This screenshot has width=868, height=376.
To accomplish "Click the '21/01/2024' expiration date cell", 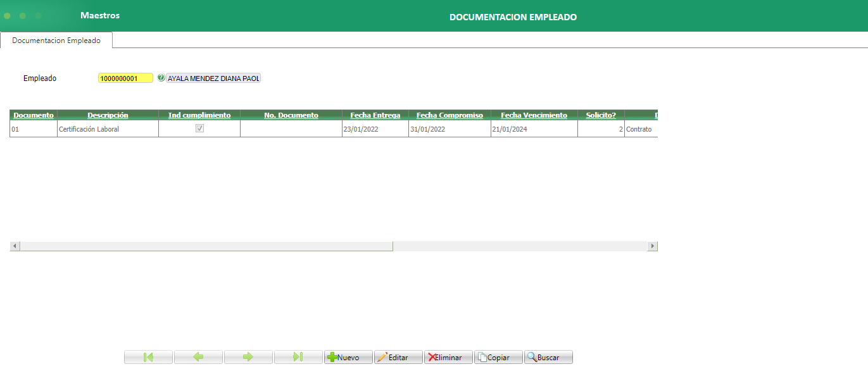I will coord(534,128).
